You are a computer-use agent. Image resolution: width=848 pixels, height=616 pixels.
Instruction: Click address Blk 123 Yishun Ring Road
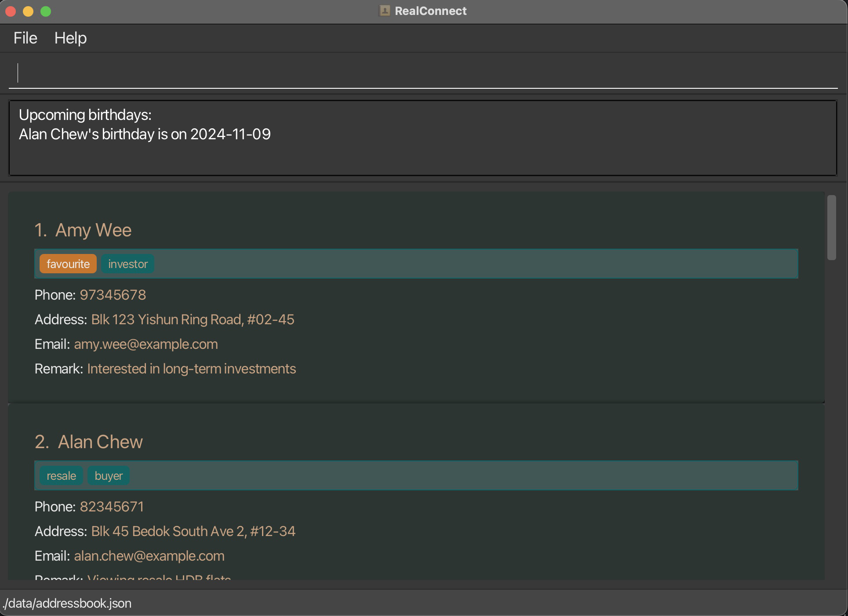[193, 319]
